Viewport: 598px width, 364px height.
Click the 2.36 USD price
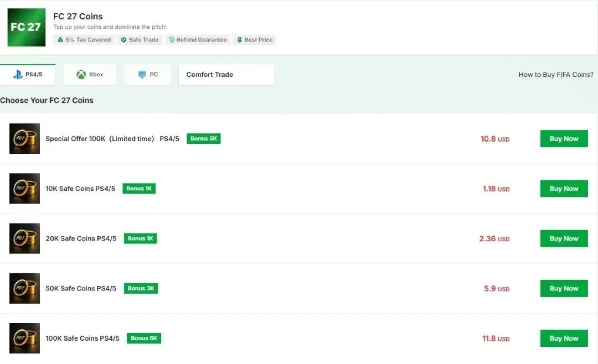point(494,238)
